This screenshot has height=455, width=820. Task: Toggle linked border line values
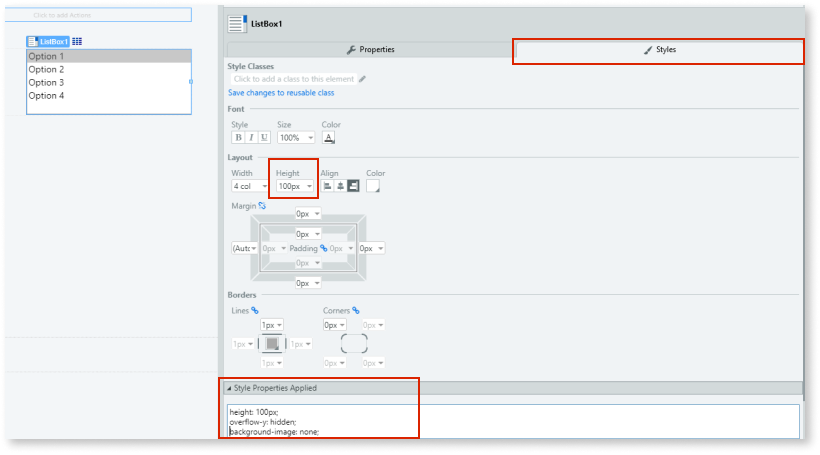[x=255, y=311]
